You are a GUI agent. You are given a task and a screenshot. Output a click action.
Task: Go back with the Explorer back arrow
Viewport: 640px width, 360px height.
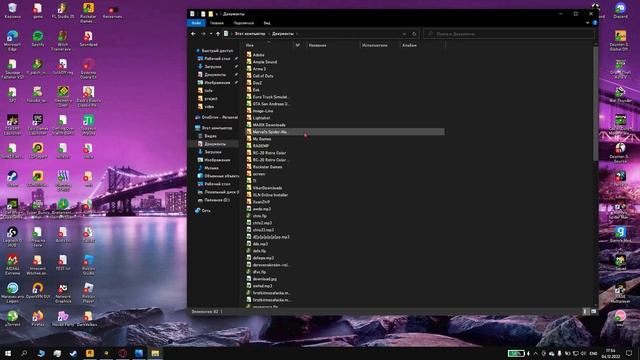(x=193, y=34)
